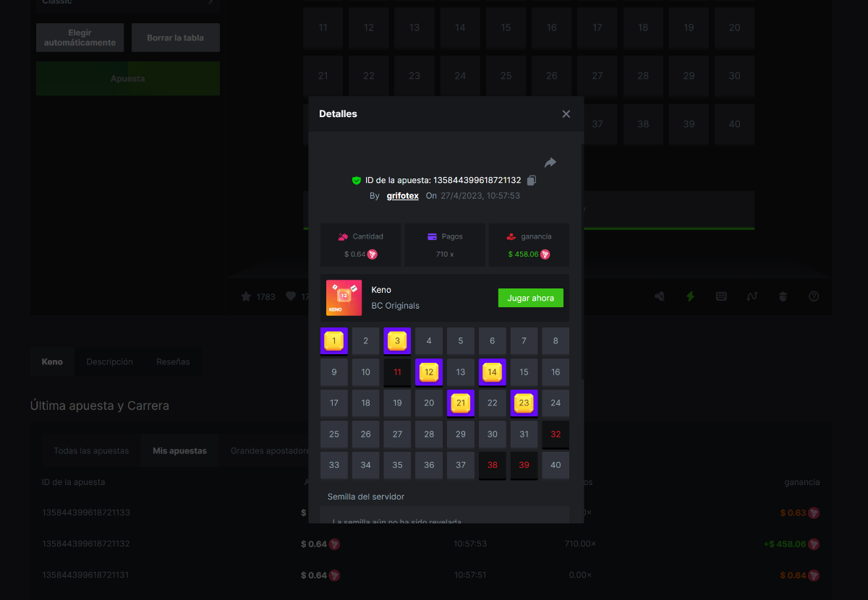Click the keyboard hotkeys icon
The image size is (868, 600).
[x=721, y=296]
